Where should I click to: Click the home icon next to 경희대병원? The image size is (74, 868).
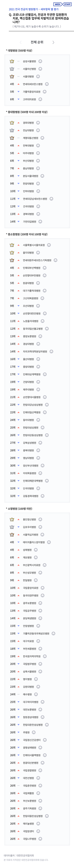point(38,123)
